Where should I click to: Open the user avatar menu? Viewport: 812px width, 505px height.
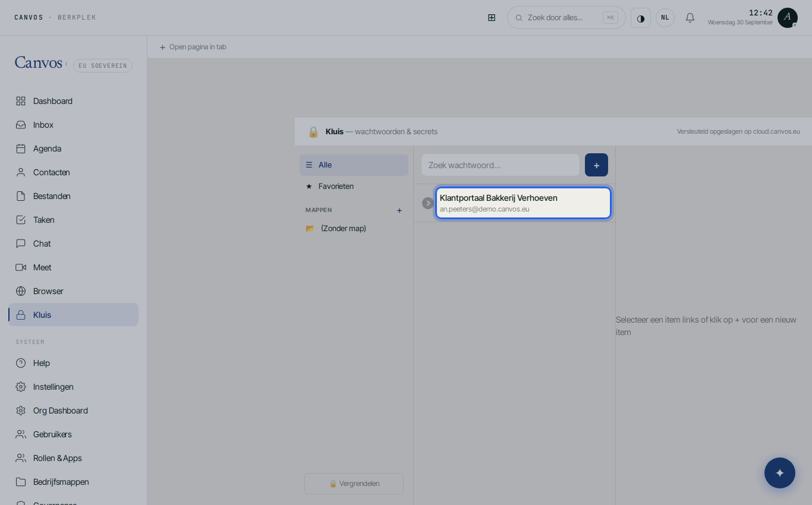pyautogui.click(x=787, y=18)
